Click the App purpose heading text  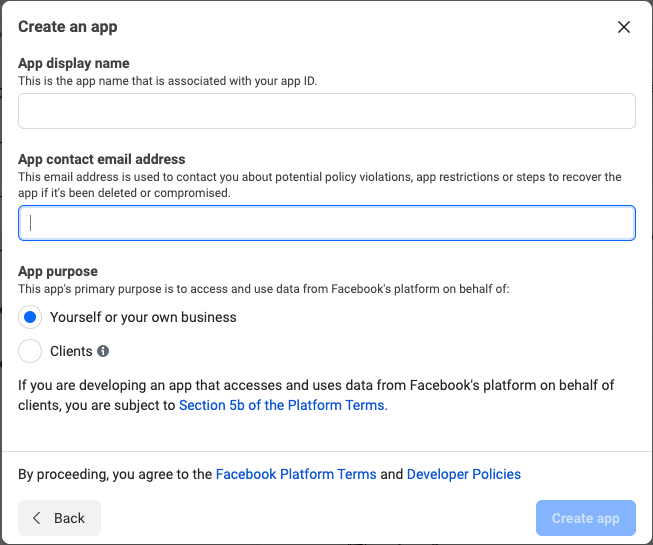pos(58,271)
